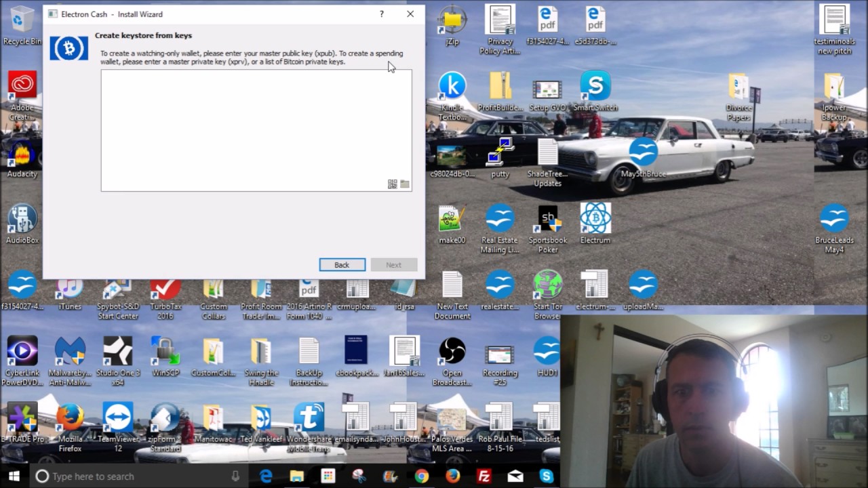This screenshot has height=488, width=868.
Task: Select the WinSCP desktop shortcut
Action: tap(165, 357)
